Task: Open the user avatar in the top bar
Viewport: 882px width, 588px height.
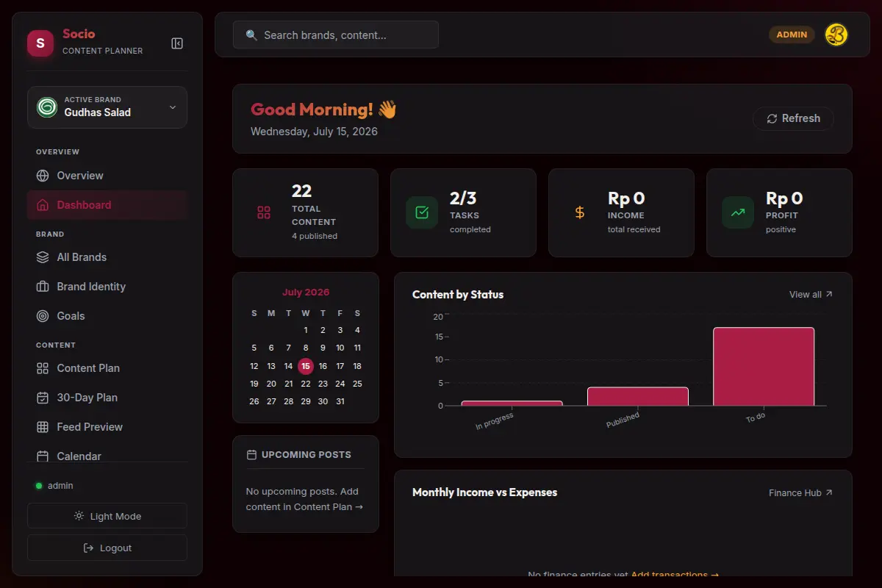Action: [836, 35]
